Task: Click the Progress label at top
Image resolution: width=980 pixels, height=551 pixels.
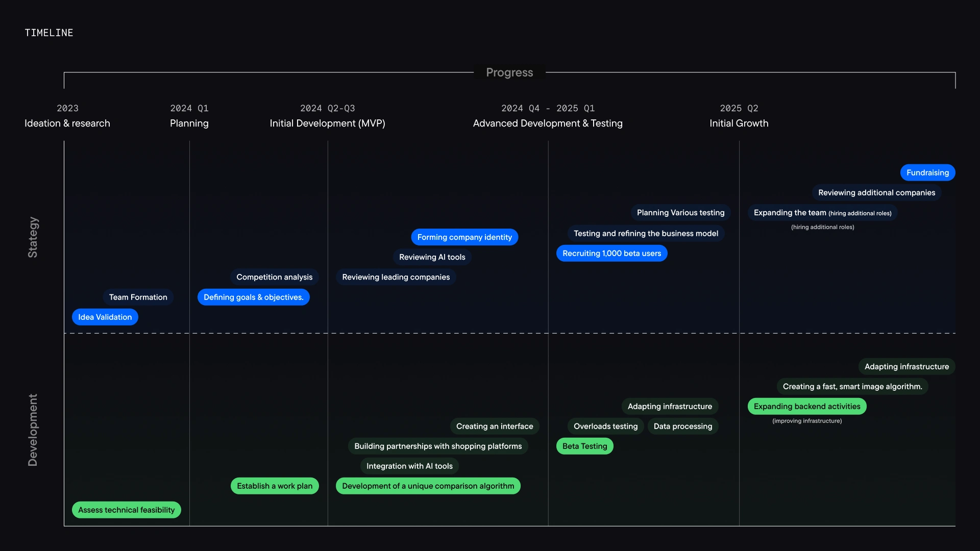Action: [x=509, y=72]
